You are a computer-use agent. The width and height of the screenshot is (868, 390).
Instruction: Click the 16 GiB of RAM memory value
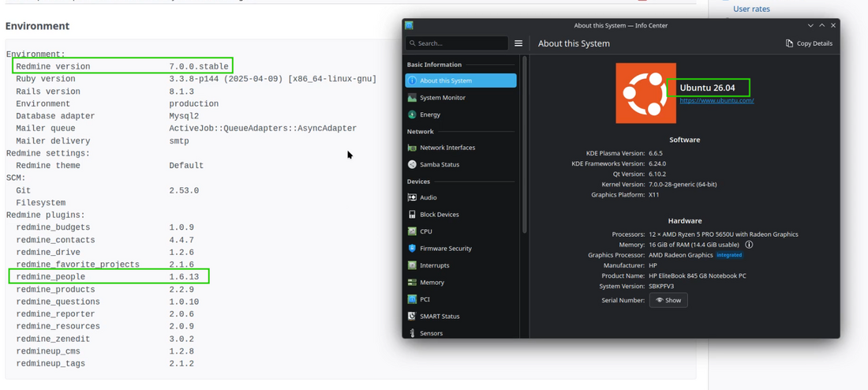[694, 244]
